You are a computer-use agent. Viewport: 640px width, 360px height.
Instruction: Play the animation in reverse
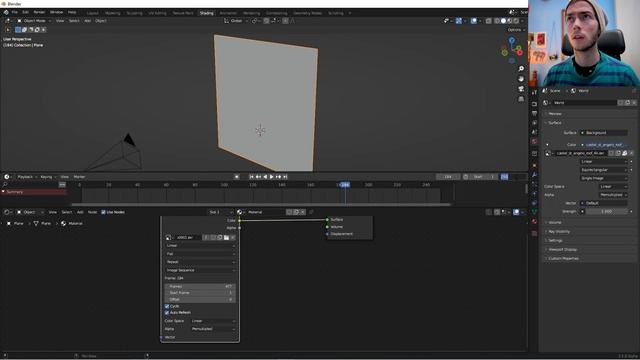pos(265,177)
